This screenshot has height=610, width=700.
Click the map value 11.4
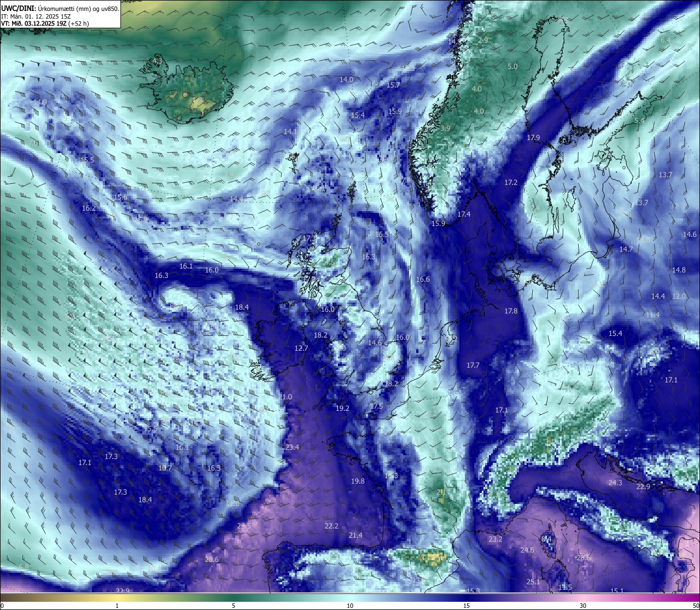click(652, 315)
